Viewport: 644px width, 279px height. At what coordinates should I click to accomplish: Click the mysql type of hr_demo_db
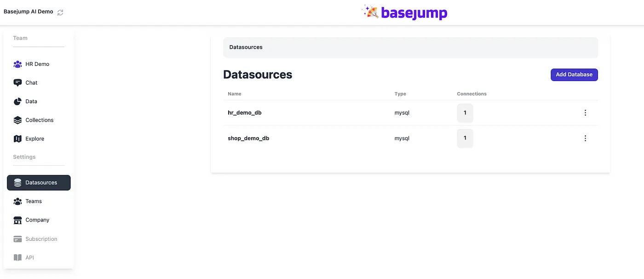(x=402, y=113)
